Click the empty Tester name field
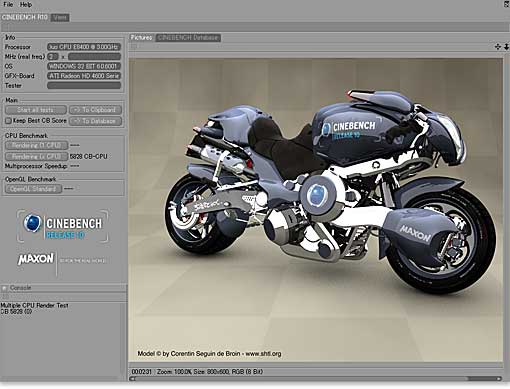 [x=84, y=86]
